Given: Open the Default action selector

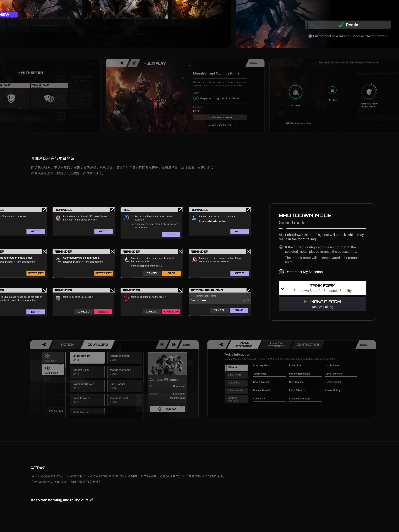Looking at the screenshot, I should click(56, 411).
